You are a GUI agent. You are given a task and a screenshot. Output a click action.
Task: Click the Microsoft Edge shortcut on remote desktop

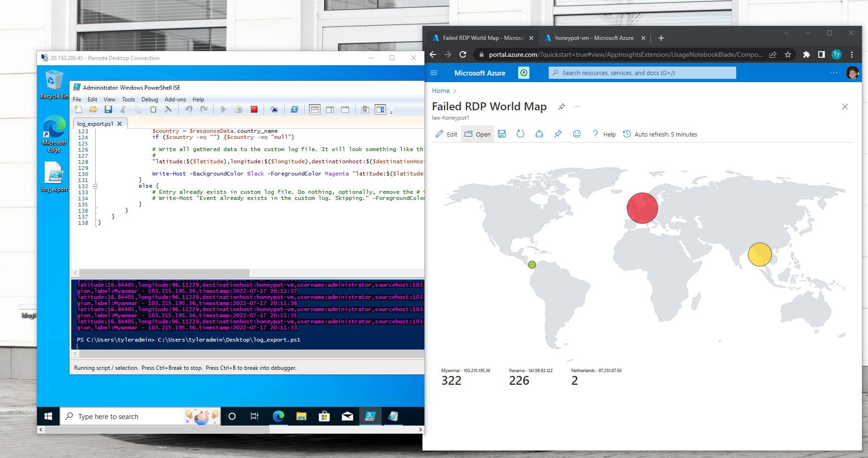click(54, 134)
